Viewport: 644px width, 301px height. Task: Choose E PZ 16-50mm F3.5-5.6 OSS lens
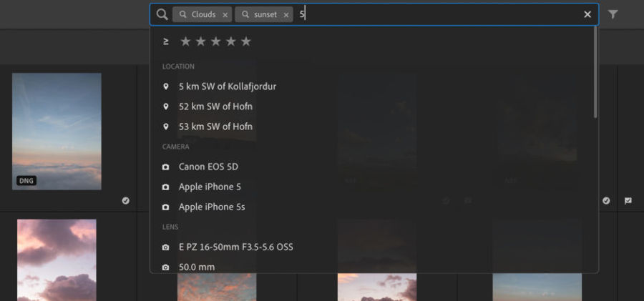tap(235, 247)
